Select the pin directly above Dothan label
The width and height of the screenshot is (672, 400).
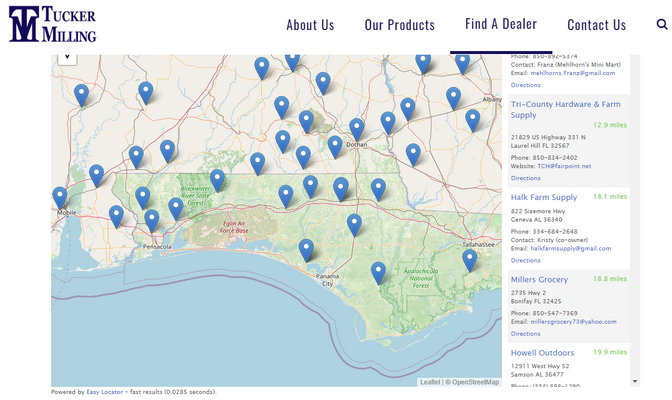coord(357,130)
